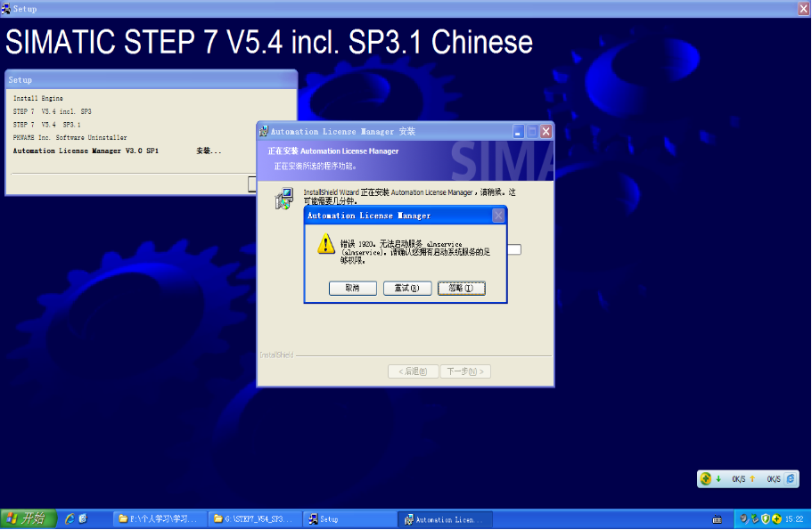Click the browser icon on the speed widget
This screenshot has width=812, height=530.
791,478
